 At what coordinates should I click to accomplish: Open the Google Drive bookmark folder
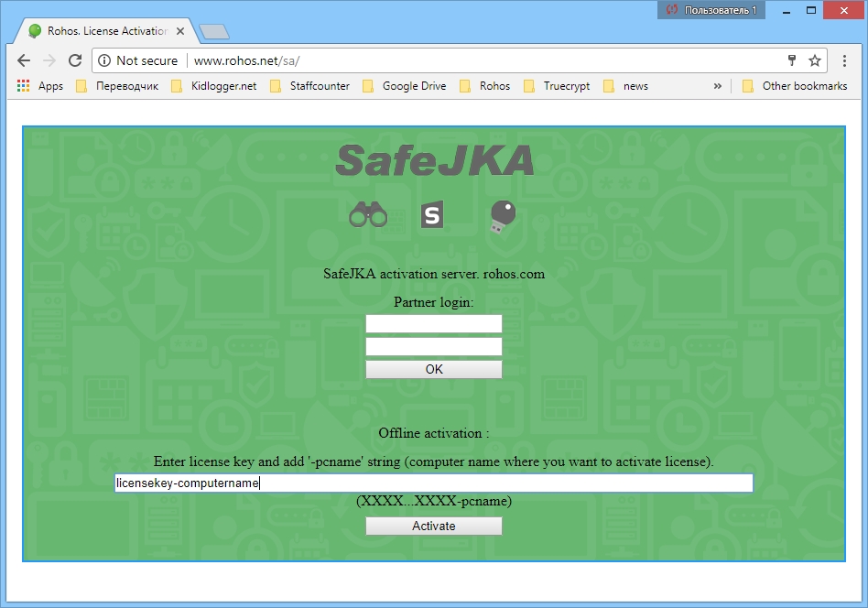(405, 86)
